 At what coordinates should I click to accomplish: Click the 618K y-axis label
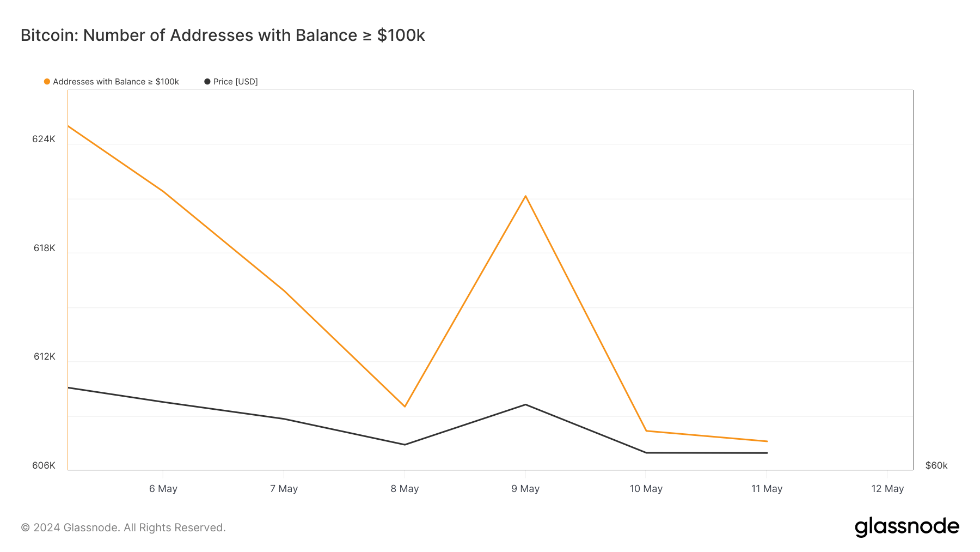pos(44,248)
